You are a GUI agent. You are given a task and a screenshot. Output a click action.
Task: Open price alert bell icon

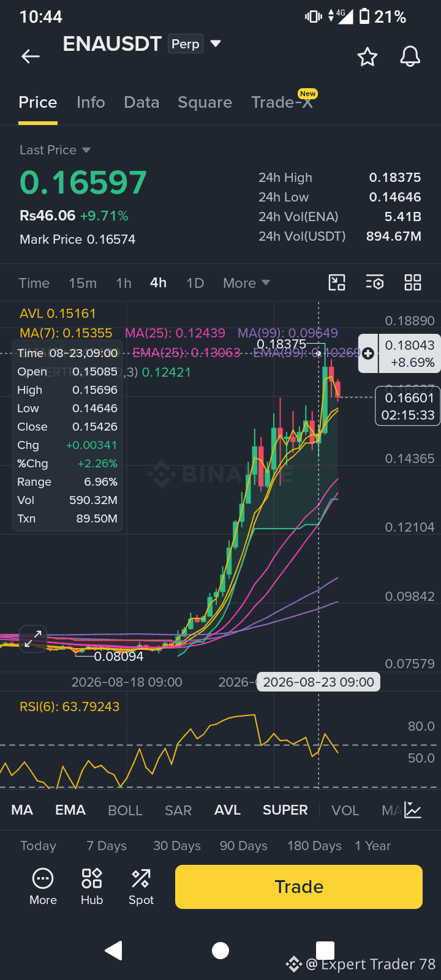pyautogui.click(x=410, y=56)
